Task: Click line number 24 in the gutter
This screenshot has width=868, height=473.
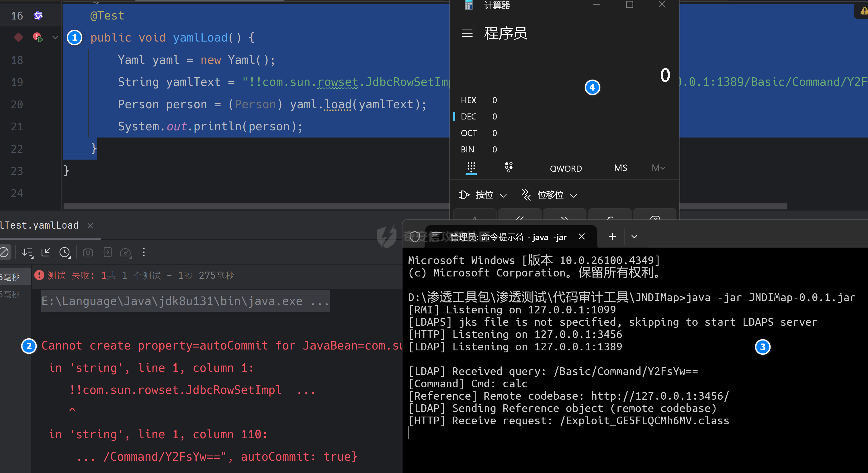Action: click(x=17, y=193)
